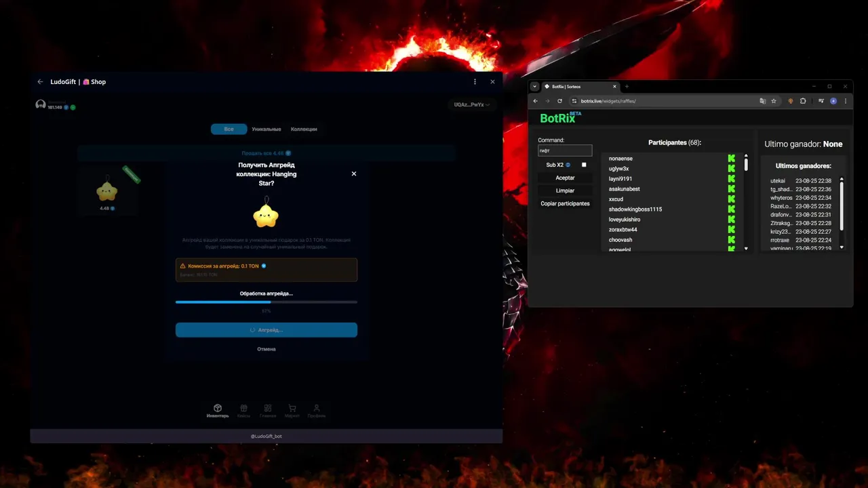Click the Sub X2 info icon
Image resolution: width=868 pixels, height=488 pixels.
point(568,165)
